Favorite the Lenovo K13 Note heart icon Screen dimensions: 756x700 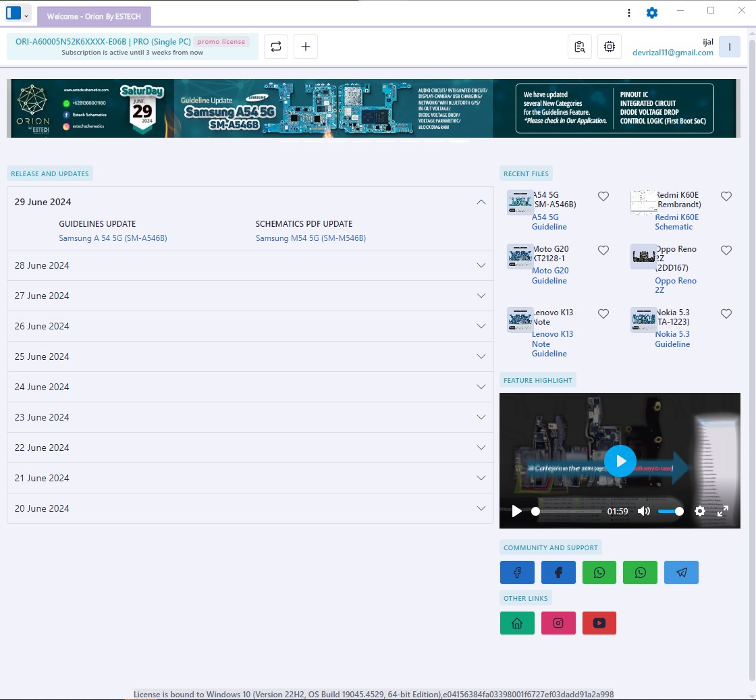pyautogui.click(x=603, y=314)
